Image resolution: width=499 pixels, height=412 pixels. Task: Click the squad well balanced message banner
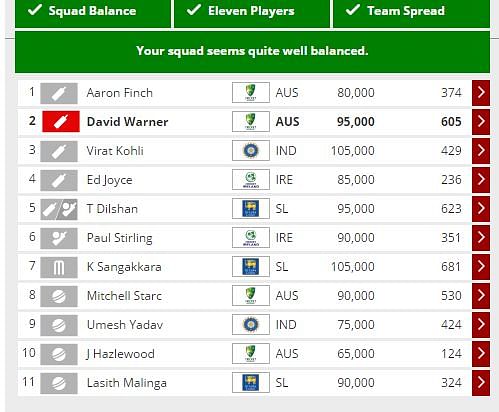[x=252, y=52]
